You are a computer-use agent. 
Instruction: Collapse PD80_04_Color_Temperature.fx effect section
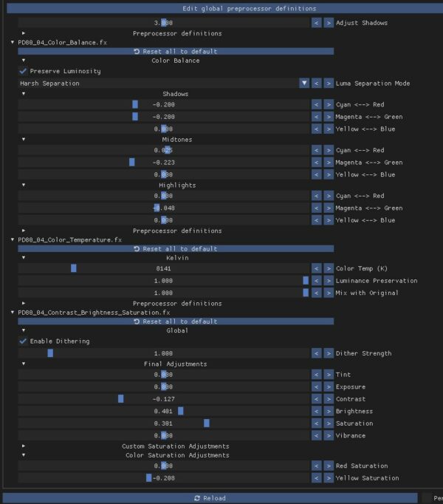pos(13,239)
